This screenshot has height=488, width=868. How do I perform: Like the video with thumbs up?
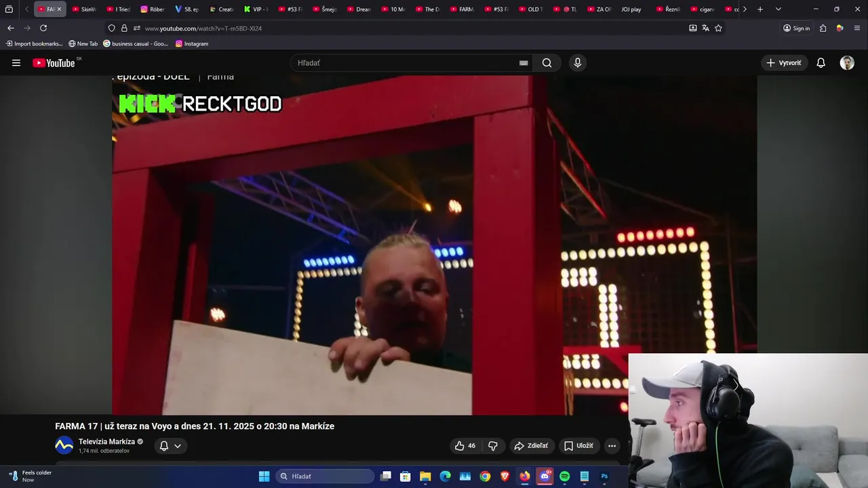click(x=465, y=445)
